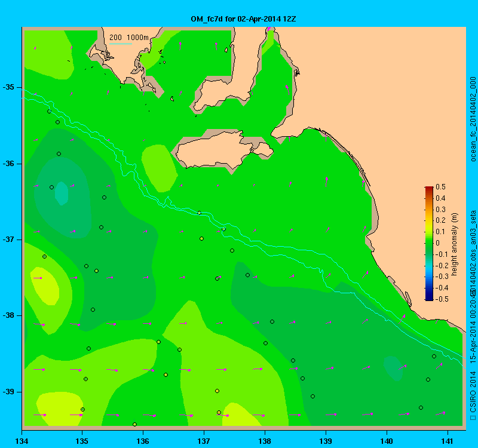The image size is (478, 448).
Task: Click longitude axis label '141'
Action: [x=448, y=441]
